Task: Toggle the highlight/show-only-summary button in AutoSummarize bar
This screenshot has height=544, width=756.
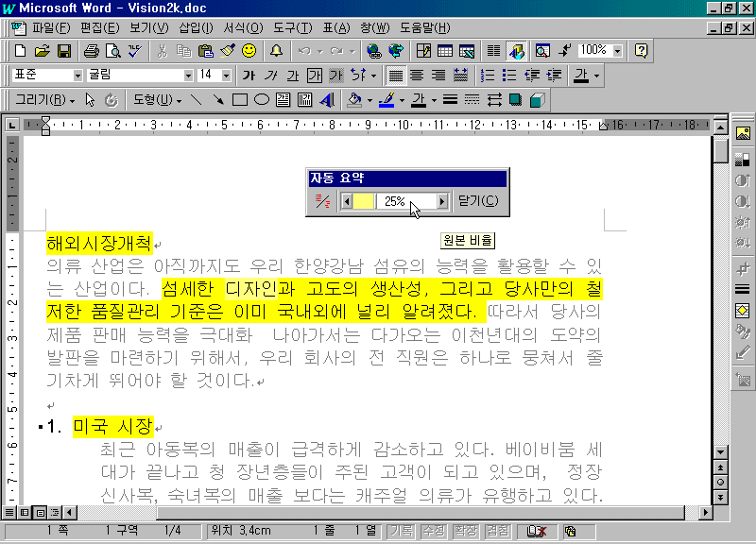Action: tap(322, 201)
